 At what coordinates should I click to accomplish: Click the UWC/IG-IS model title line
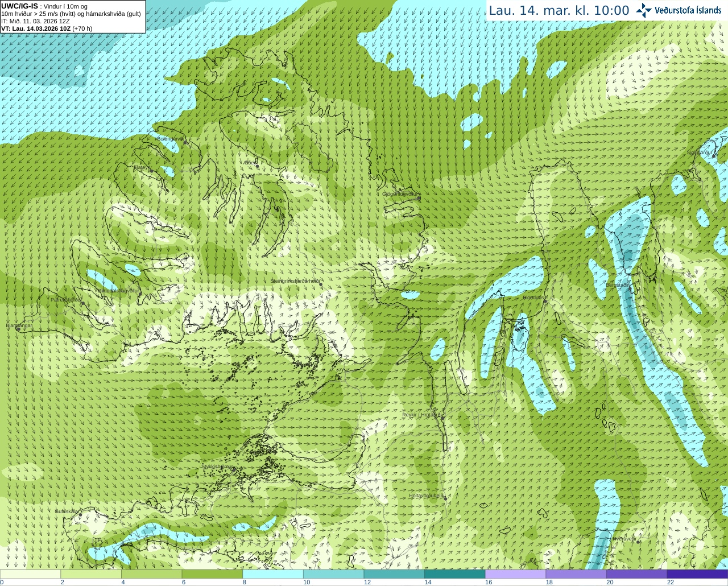(x=44, y=6)
